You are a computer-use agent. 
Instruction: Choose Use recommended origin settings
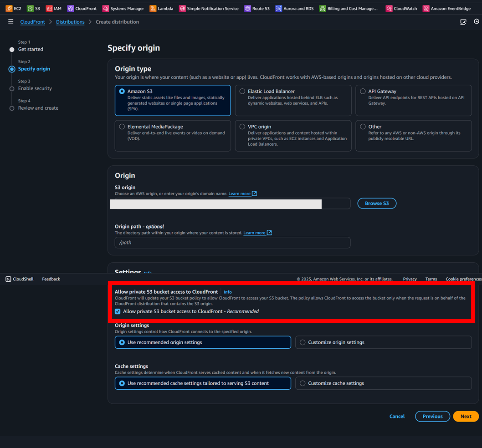point(203,342)
